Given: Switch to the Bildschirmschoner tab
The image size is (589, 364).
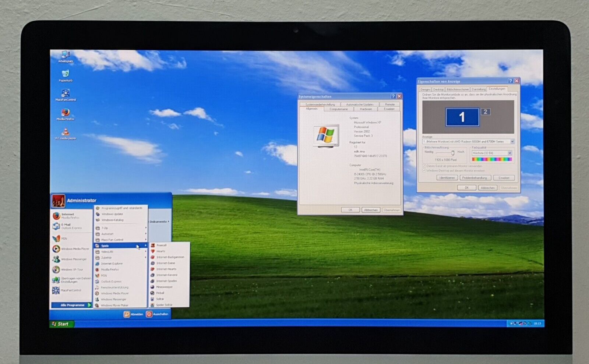Looking at the screenshot, I should point(458,89).
